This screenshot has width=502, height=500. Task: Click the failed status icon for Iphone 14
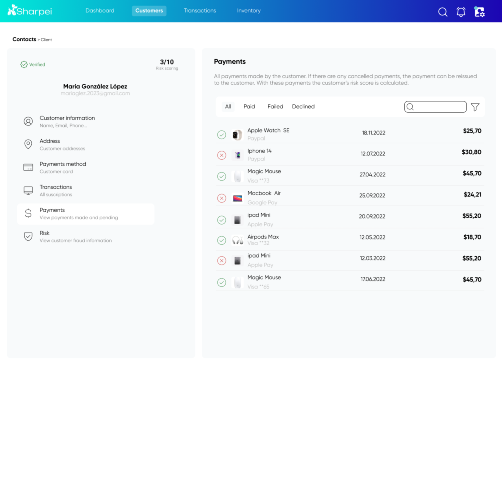tap(221, 155)
